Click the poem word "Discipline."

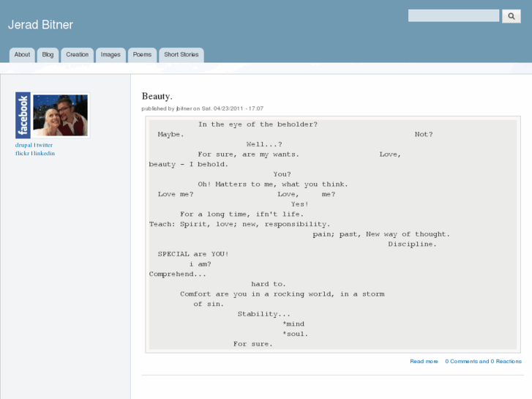coord(412,244)
